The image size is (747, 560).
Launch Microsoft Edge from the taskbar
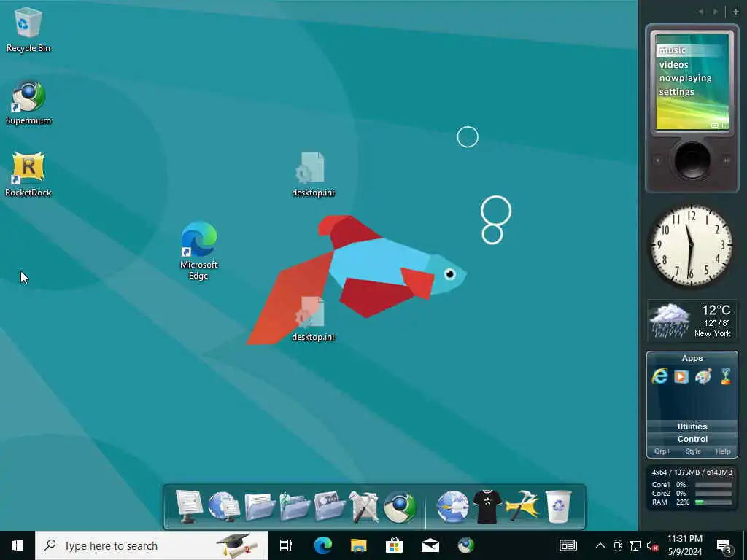click(x=323, y=545)
